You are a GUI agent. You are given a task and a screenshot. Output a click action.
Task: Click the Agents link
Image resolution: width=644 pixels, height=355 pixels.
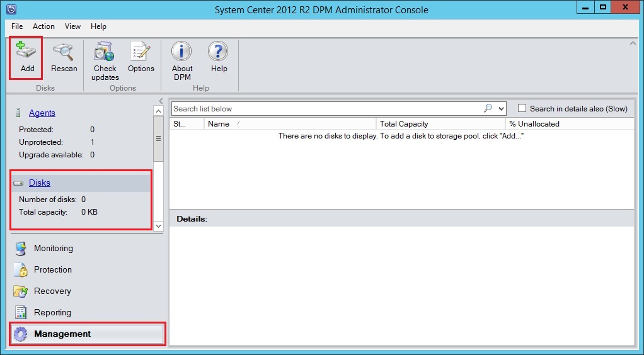click(x=42, y=113)
